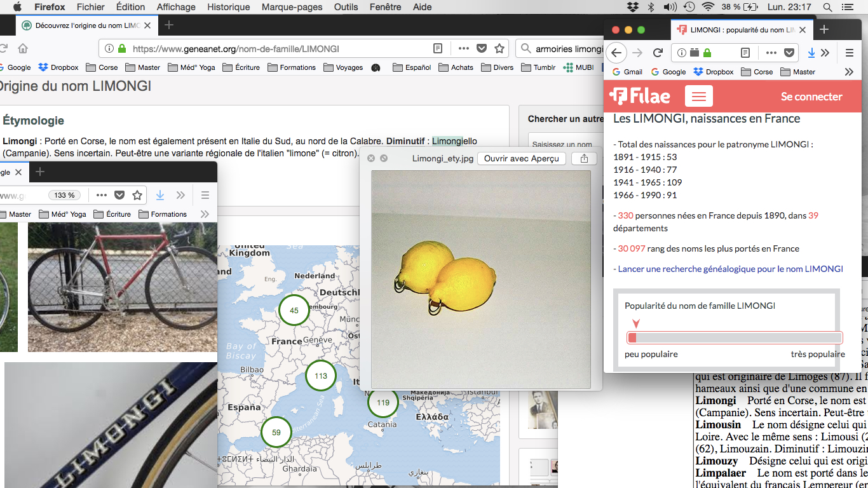The height and width of the screenshot is (488, 868).
Task: Toggle reader view in the Geneanet address bar
Action: tap(438, 49)
